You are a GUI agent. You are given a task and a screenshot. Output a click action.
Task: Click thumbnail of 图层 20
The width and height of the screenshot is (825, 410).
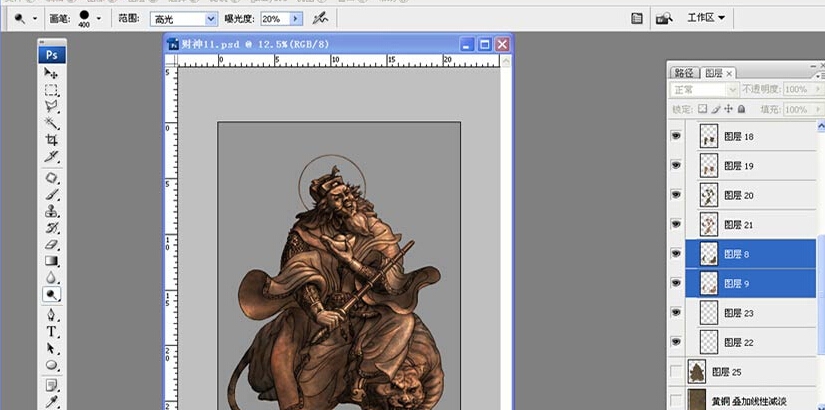(709, 195)
